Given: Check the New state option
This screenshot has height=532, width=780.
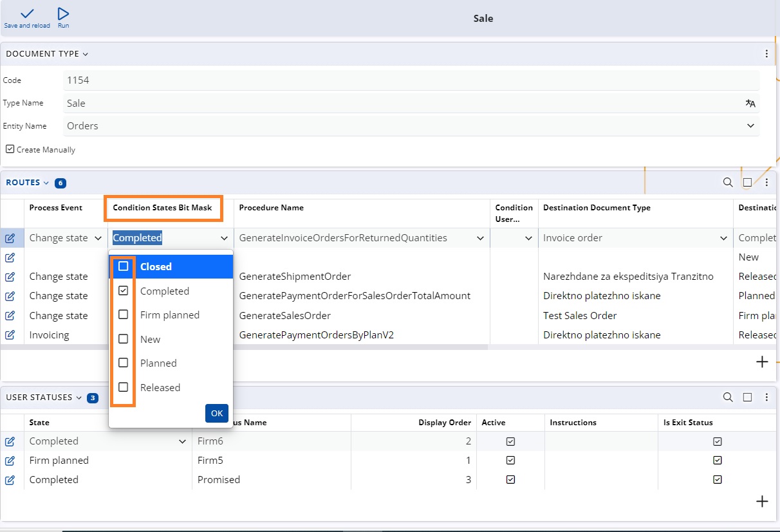Looking at the screenshot, I should (x=124, y=339).
